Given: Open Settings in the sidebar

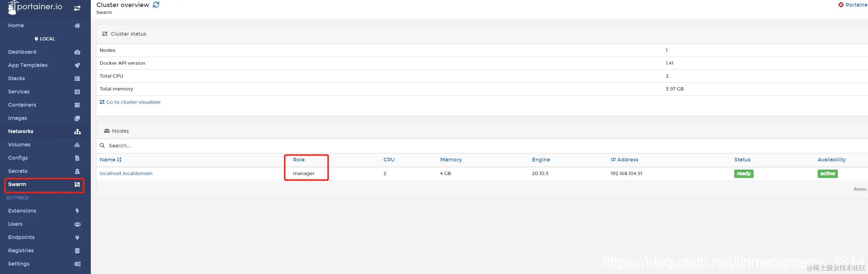Looking at the screenshot, I should (x=19, y=264).
